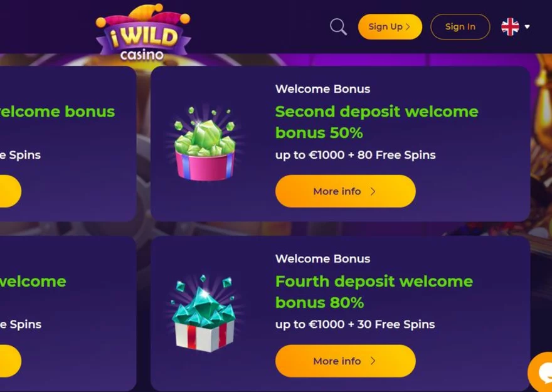
Task: Click the arrow on fourth deposit More info
Action: point(373,361)
